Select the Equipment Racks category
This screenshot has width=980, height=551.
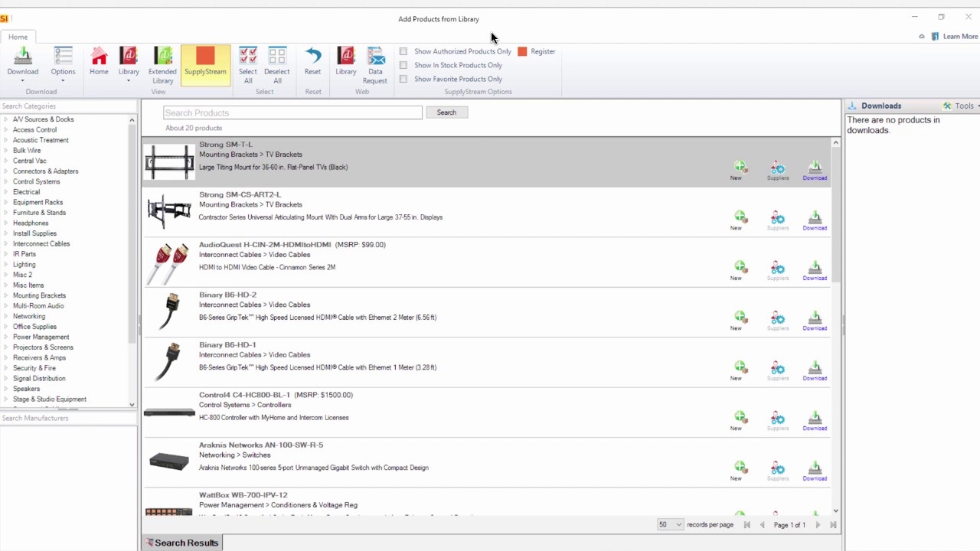38,202
